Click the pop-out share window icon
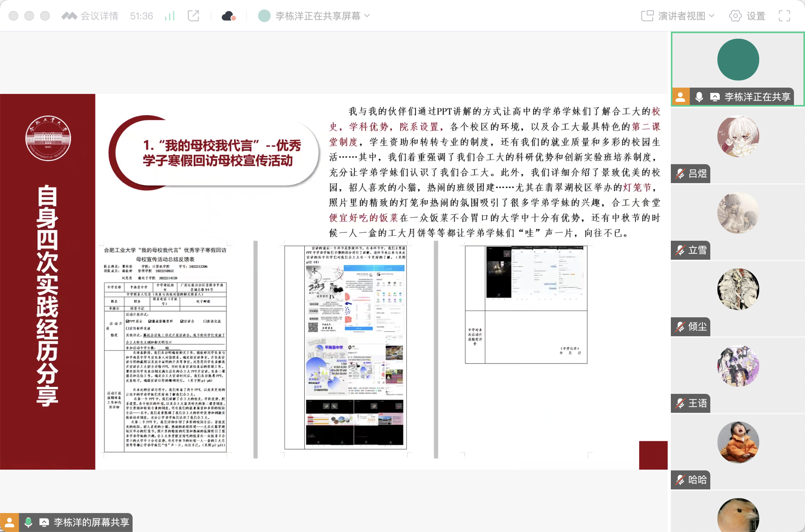The height and width of the screenshot is (532, 805). [193, 16]
